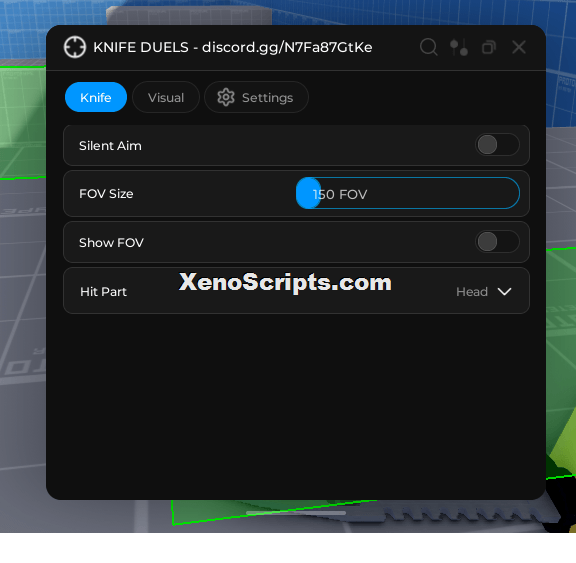Click the Hit Part label

103,292
